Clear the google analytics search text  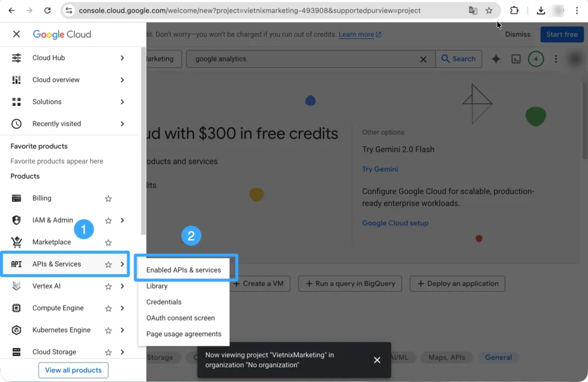click(424, 59)
